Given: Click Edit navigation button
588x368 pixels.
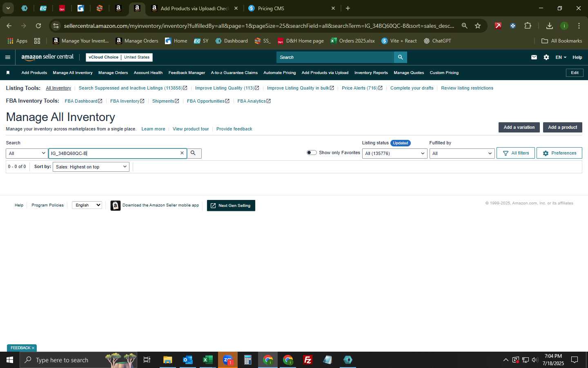Looking at the screenshot, I should pos(575,73).
